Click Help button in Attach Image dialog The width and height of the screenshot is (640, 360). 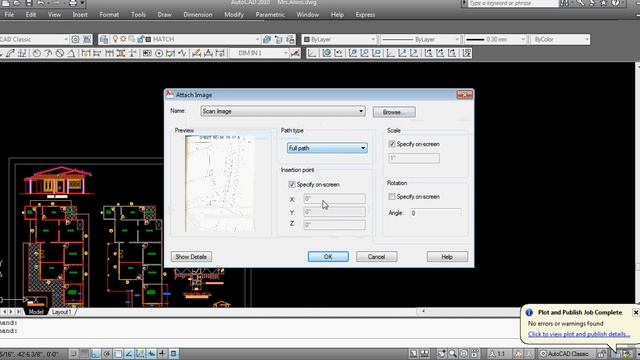click(x=447, y=257)
